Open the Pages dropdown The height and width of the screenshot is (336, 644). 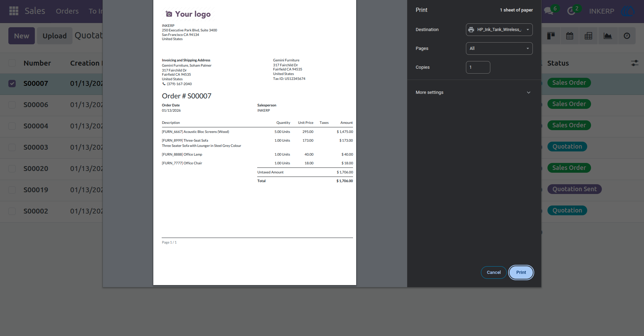click(499, 48)
